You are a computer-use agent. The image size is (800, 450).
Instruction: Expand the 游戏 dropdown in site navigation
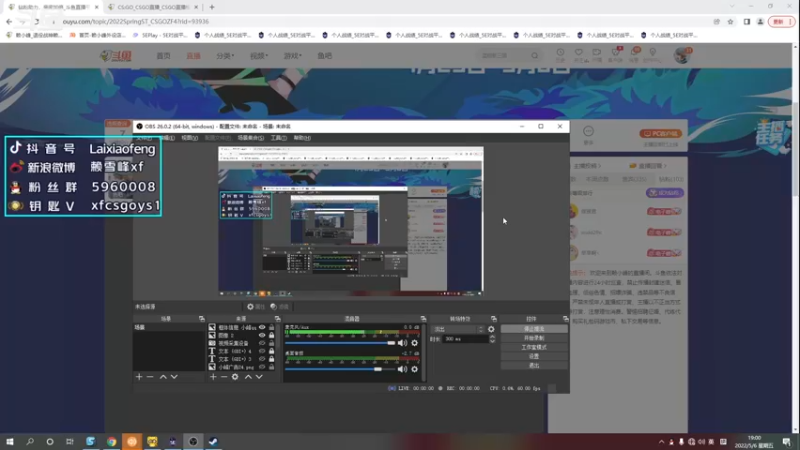[x=292, y=56]
